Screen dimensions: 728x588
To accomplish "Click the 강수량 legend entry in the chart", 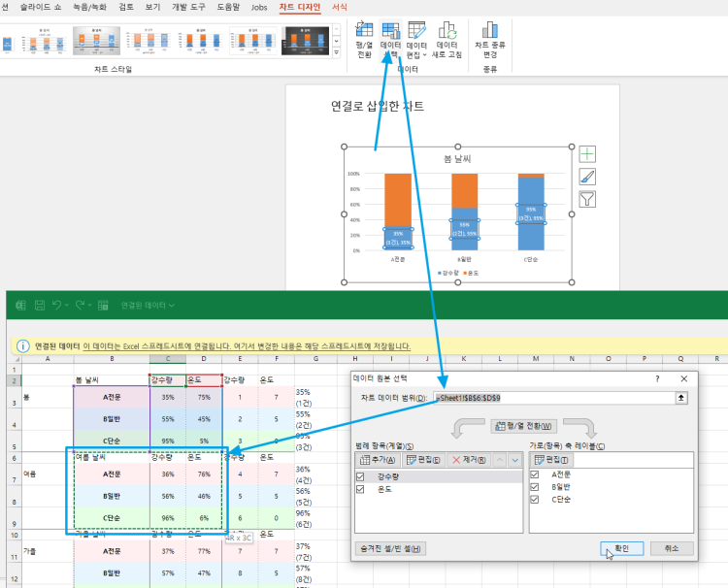I will click(x=448, y=273).
